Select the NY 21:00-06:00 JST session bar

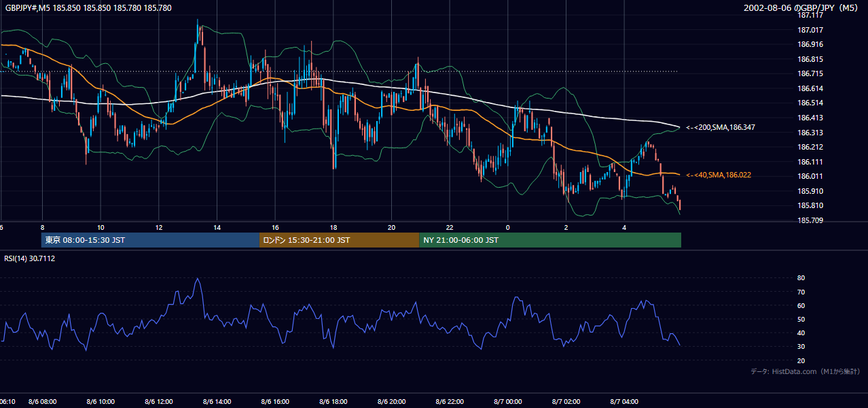point(550,240)
